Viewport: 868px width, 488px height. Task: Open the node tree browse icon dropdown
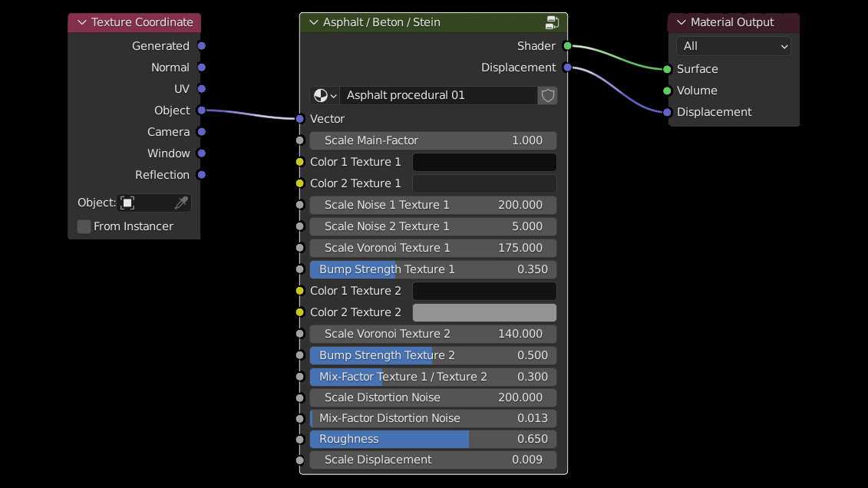point(325,95)
